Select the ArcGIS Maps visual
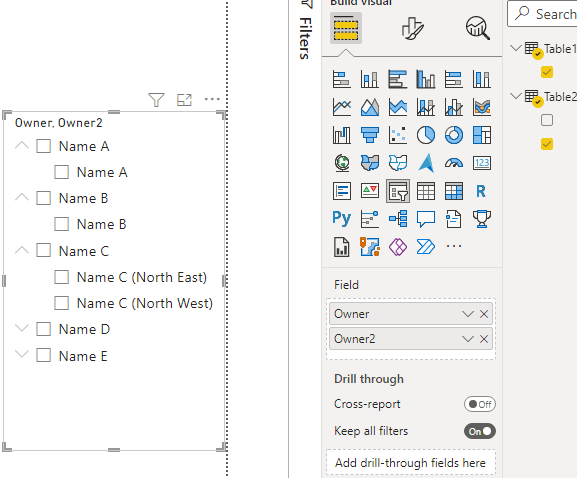577x478 pixels. [x=369, y=247]
